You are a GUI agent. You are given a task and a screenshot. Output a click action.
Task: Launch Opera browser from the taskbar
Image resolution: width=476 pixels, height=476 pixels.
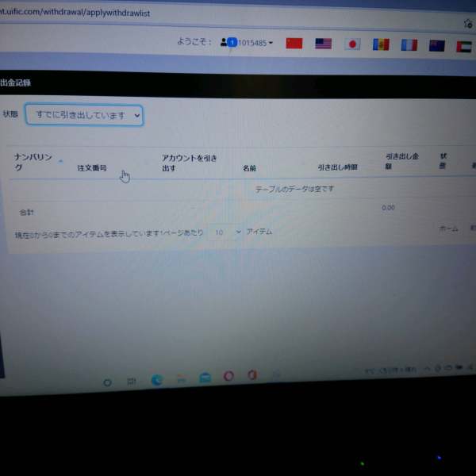tap(228, 376)
